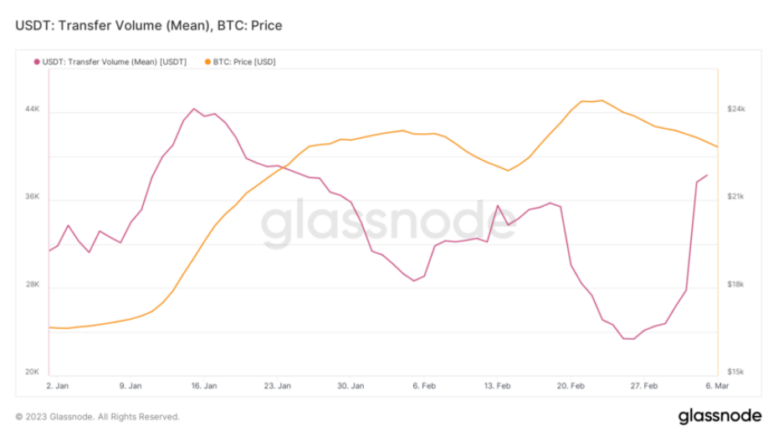Select the 6. Feb date label
Screen dimensions: 768x432
[x=424, y=384]
